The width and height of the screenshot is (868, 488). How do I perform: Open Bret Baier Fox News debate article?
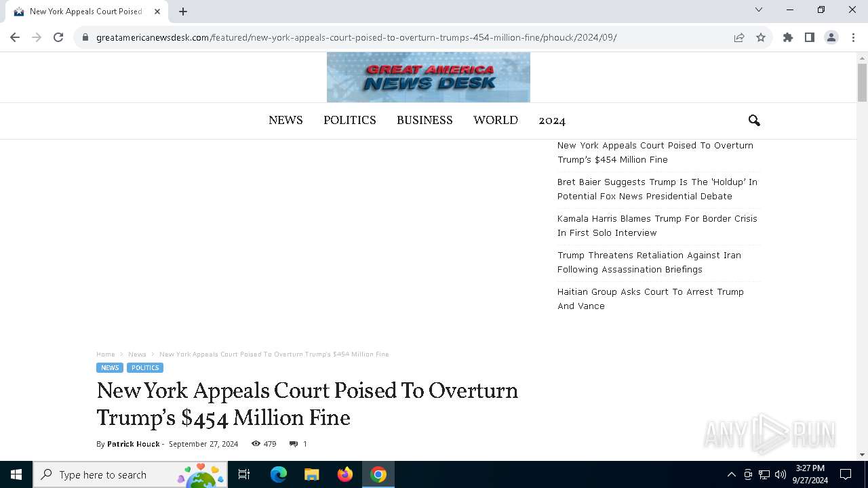coord(657,189)
